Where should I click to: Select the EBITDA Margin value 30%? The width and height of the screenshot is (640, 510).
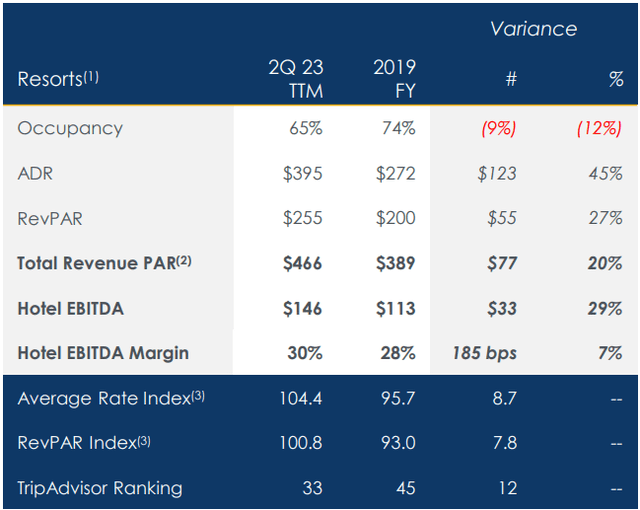pyautogui.click(x=305, y=353)
